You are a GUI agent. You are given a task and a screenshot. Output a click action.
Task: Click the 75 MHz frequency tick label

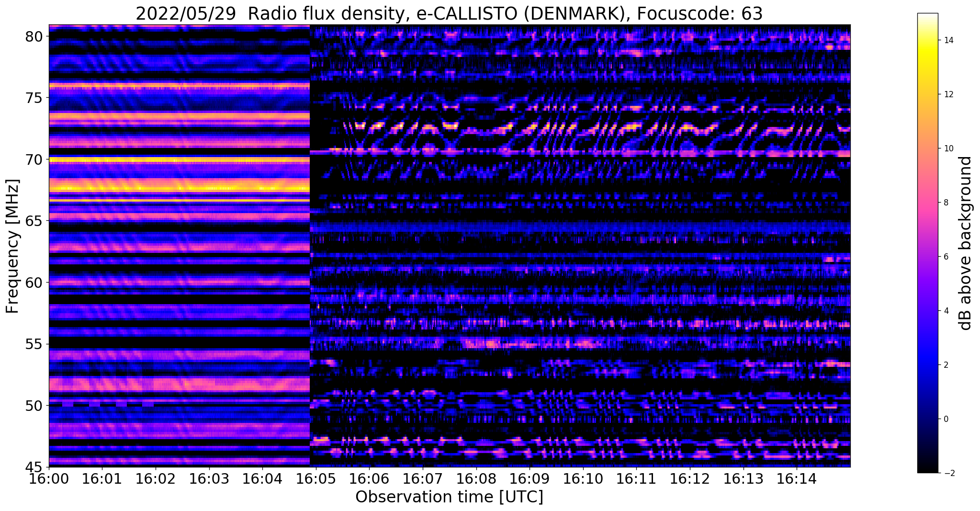(34, 98)
